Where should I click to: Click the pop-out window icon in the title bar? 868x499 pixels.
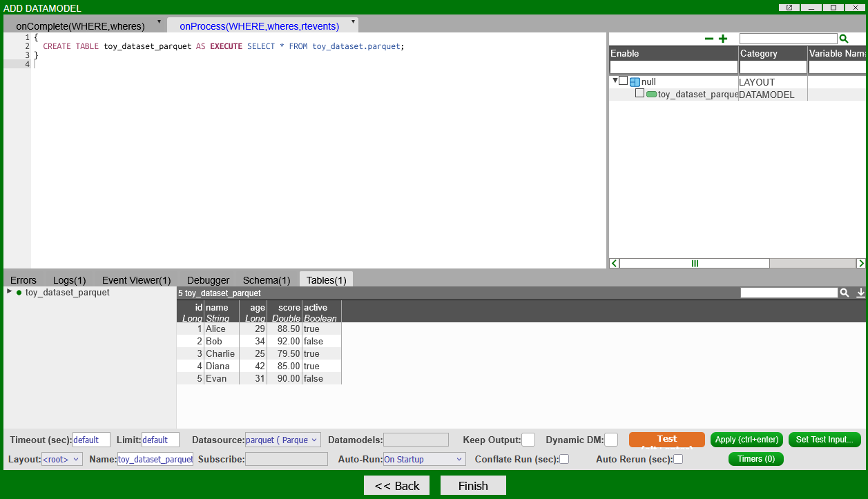(789, 8)
